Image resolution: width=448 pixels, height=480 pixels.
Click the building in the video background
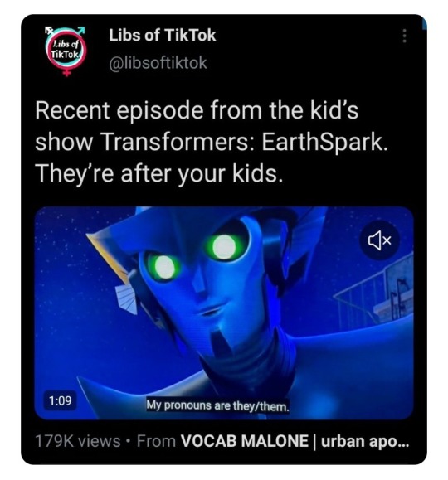[x=375, y=294]
